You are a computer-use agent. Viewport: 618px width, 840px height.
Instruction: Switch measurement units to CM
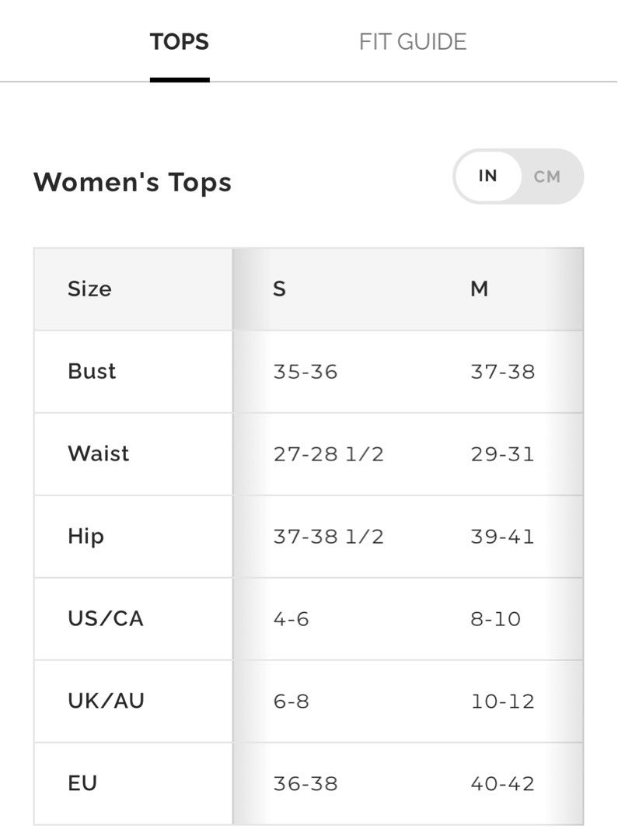[547, 177]
